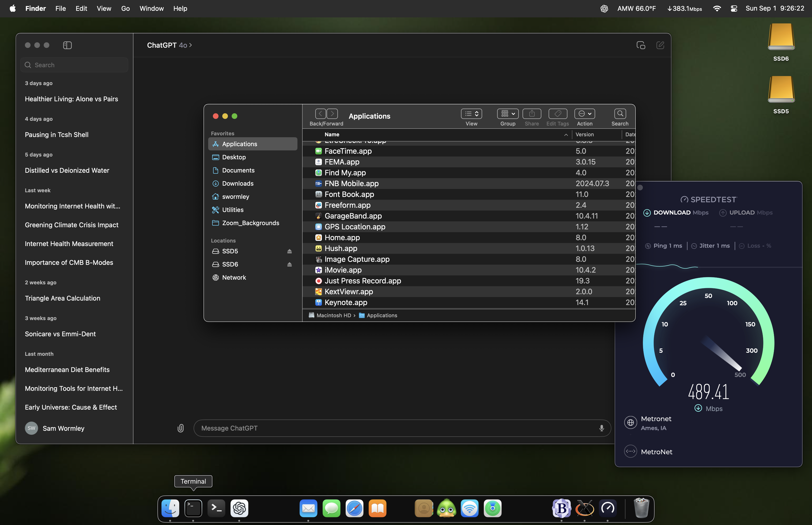This screenshot has width=812, height=525.
Task: Open Terminal from the Dock
Action: [193, 508]
